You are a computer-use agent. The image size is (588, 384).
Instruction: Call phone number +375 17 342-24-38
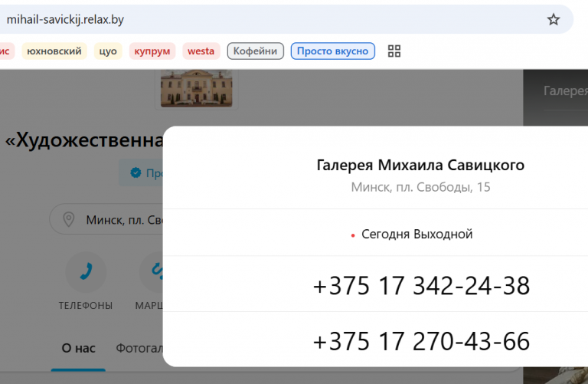[x=421, y=286]
